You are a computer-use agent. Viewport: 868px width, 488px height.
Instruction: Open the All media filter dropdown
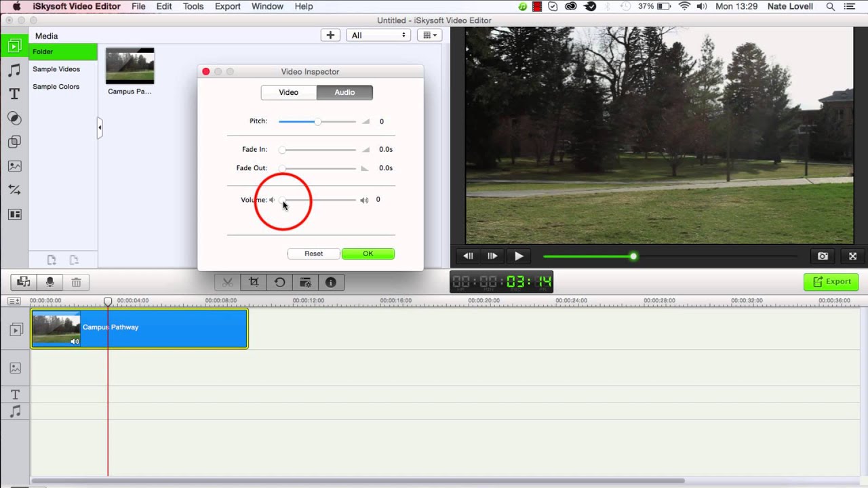(x=378, y=35)
